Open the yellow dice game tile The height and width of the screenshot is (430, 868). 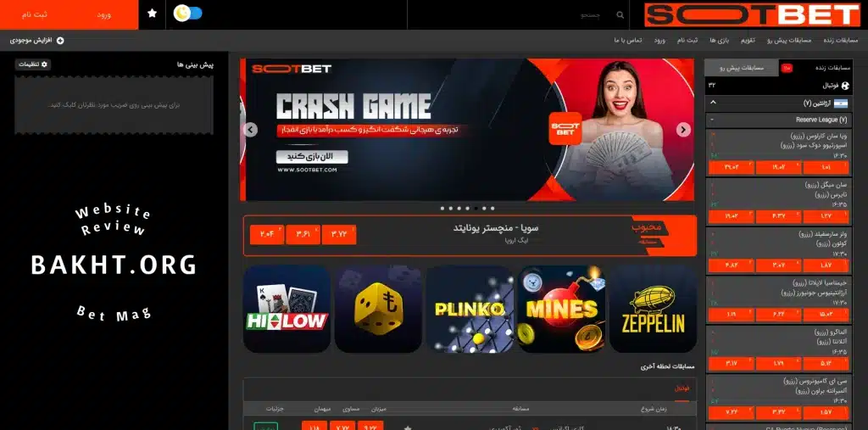tap(378, 309)
